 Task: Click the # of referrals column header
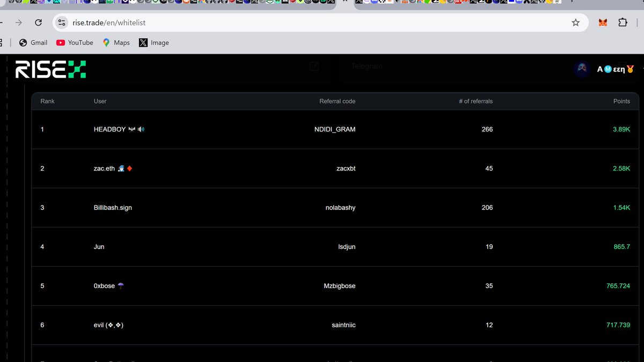pyautogui.click(x=475, y=101)
